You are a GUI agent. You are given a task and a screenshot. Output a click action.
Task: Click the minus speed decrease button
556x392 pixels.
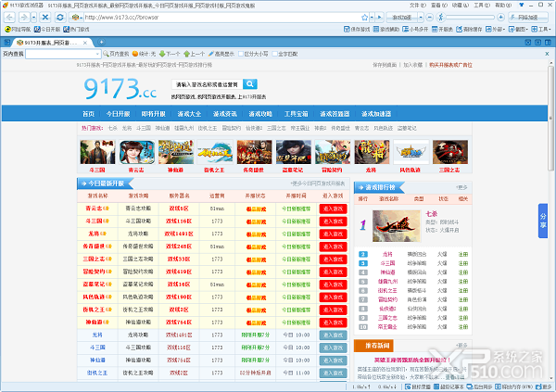tap(429, 17)
